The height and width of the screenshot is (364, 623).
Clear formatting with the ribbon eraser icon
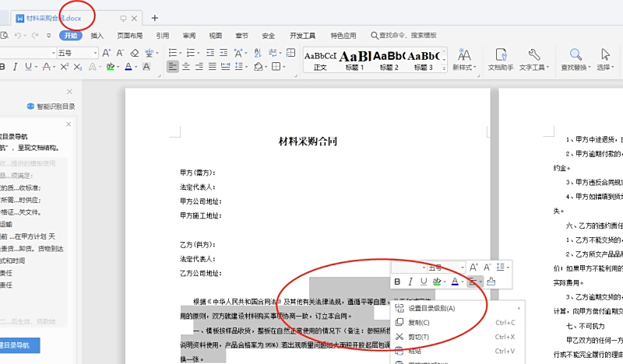tap(135, 53)
